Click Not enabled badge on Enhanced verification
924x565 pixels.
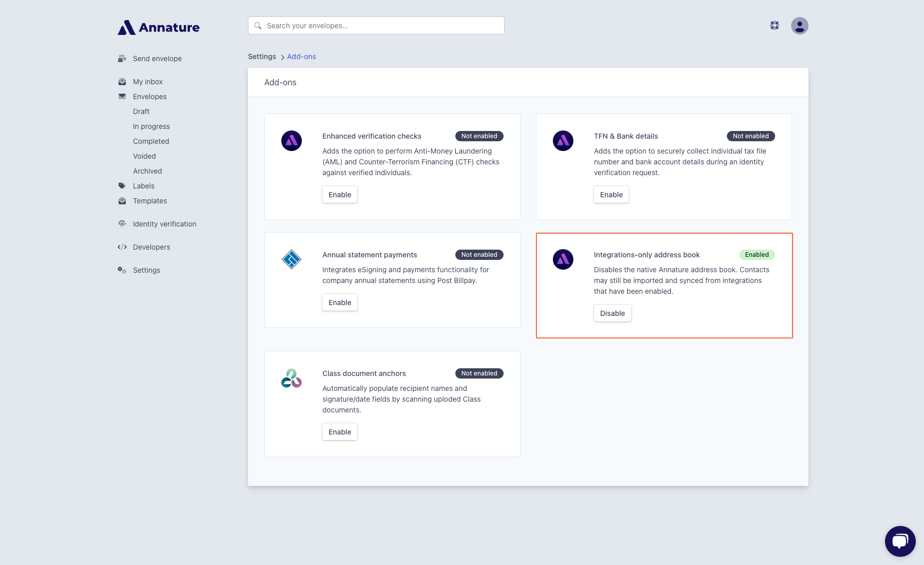pos(479,136)
